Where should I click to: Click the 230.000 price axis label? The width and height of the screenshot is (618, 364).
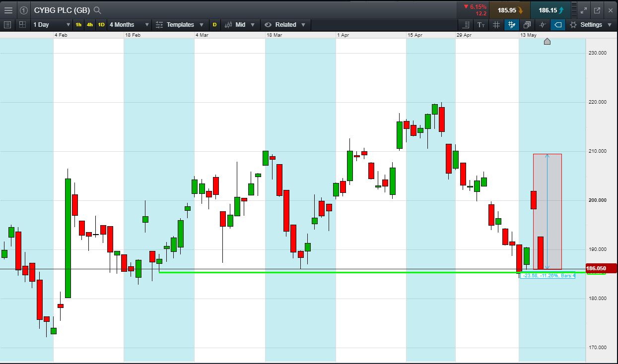pyautogui.click(x=597, y=53)
